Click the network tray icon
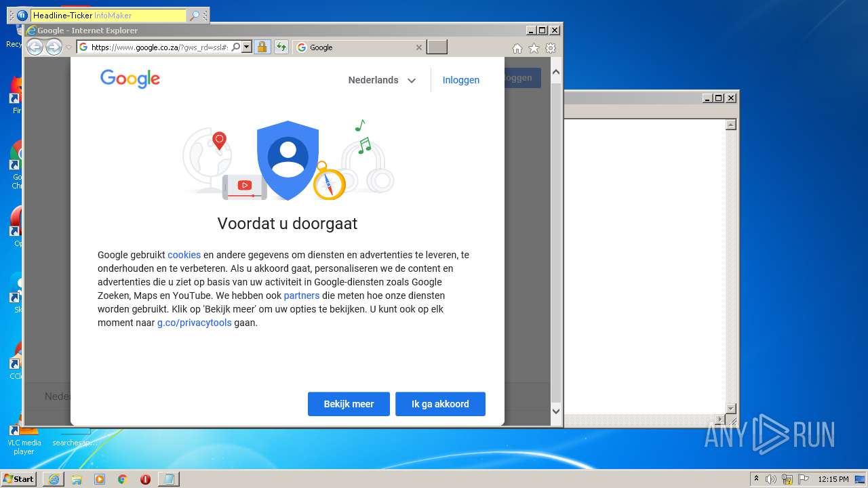The image size is (868, 488). tap(787, 479)
